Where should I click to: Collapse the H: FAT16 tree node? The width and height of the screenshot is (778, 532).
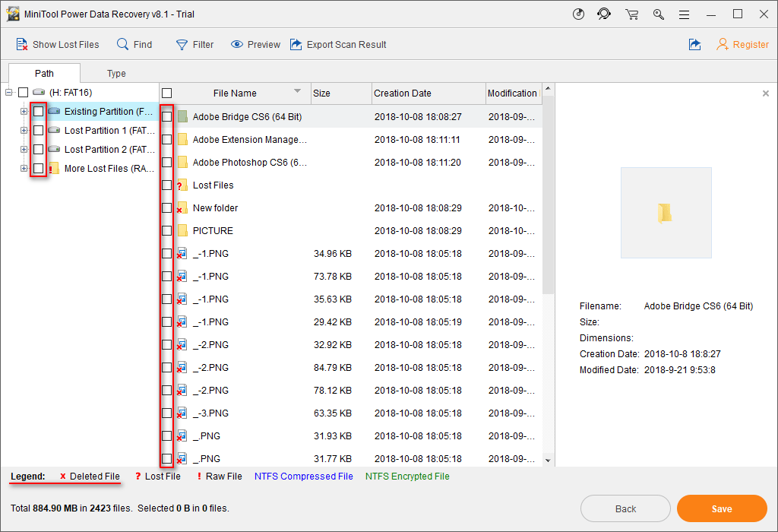click(8, 92)
